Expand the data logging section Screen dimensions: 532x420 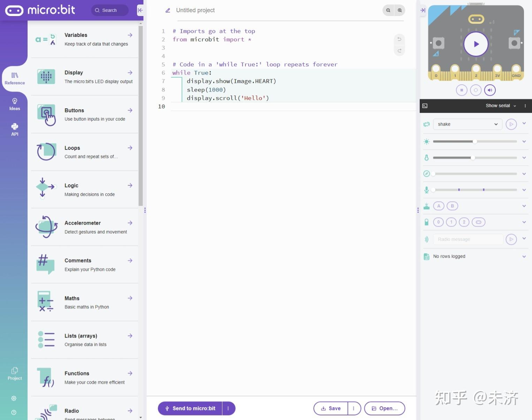coord(524,257)
